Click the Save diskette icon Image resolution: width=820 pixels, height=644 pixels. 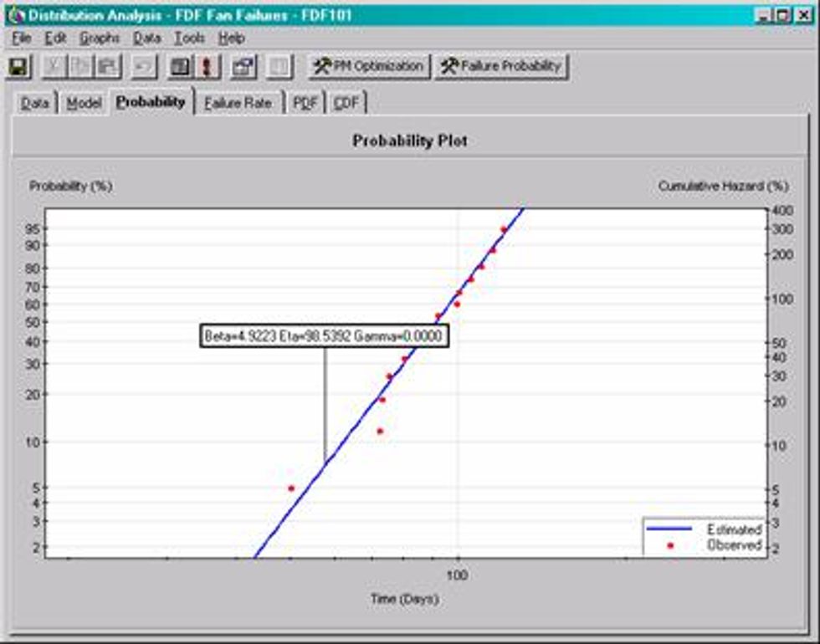17,67
